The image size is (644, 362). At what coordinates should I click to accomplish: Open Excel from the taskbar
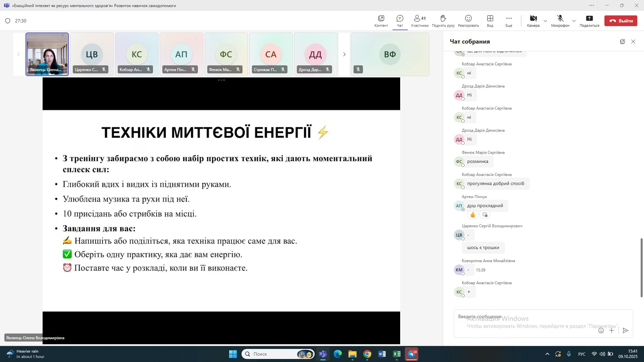point(396,354)
